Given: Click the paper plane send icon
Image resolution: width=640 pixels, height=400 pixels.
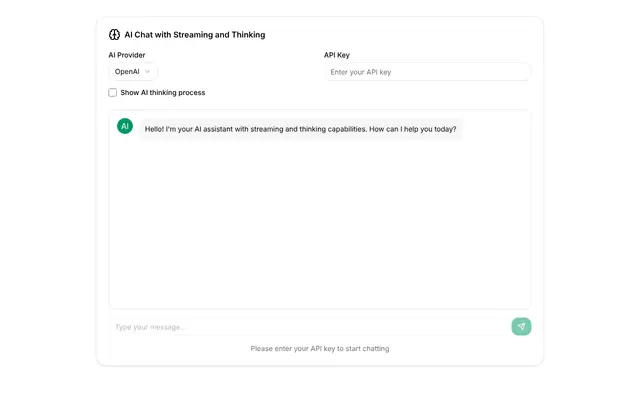Looking at the screenshot, I should click(521, 327).
